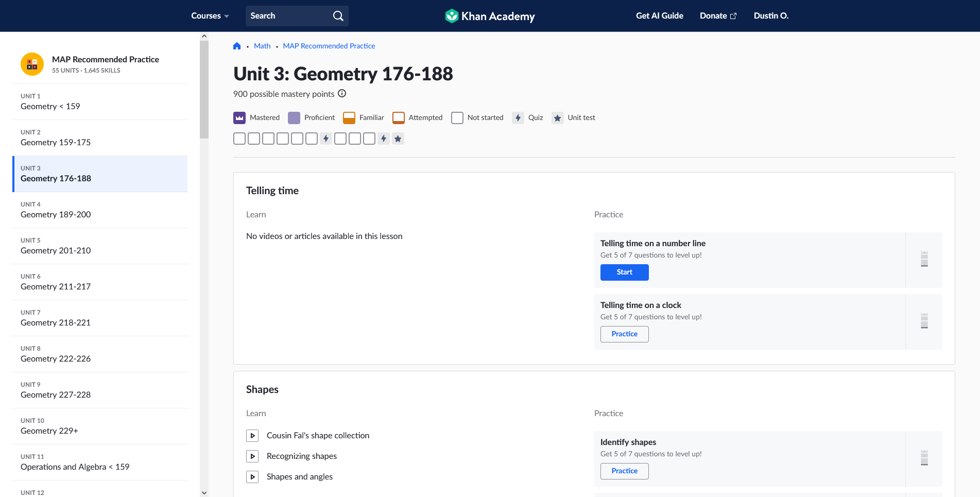Click mastery tower icon for Identify shapes

[x=924, y=458]
